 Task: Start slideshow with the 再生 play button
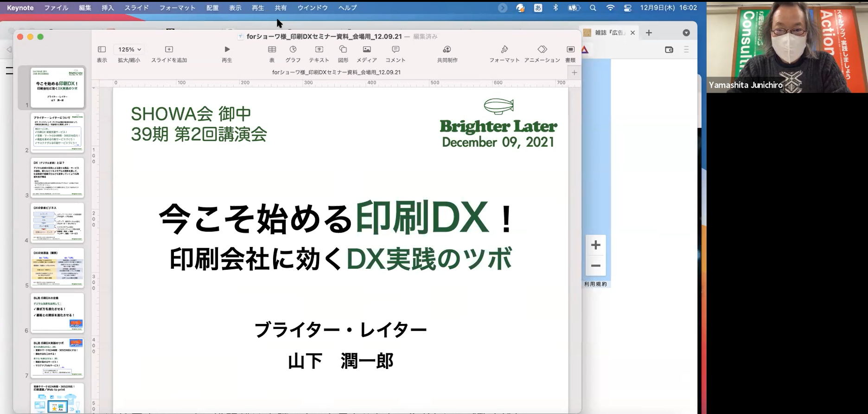pos(227,53)
